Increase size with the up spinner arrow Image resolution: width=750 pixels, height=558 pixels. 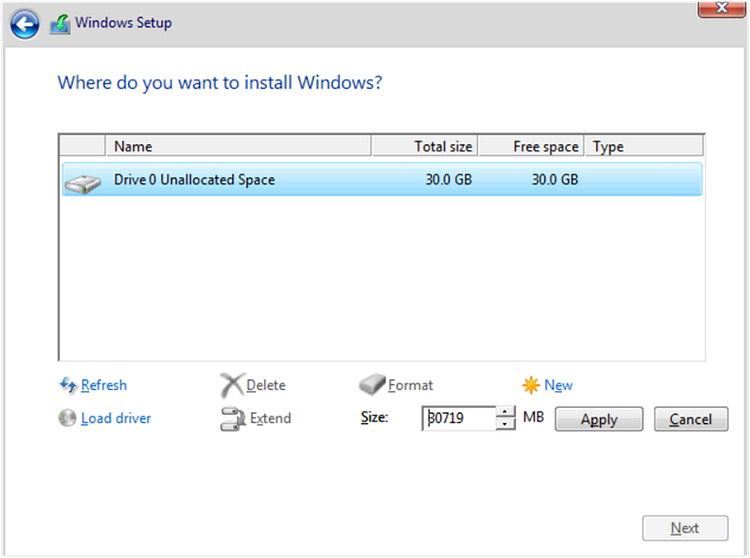click(505, 412)
